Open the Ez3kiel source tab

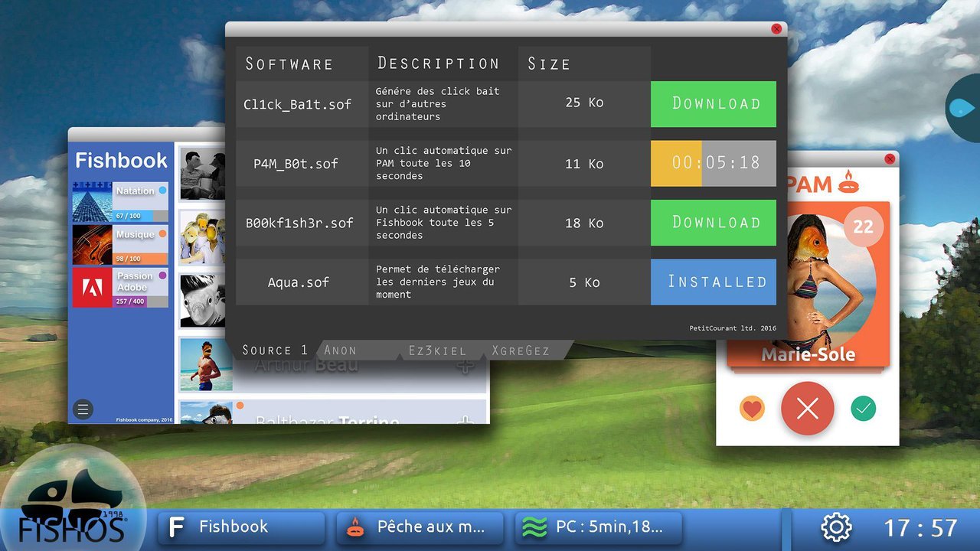coord(437,350)
